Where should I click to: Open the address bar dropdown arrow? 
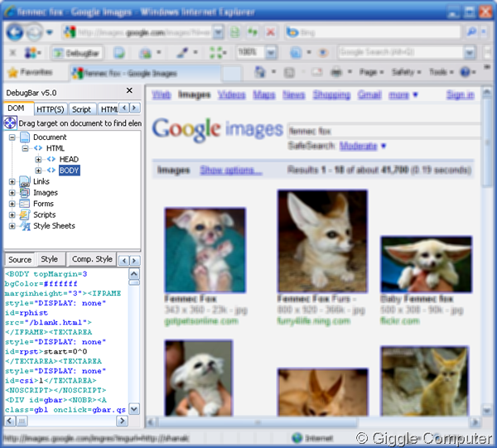pyautogui.click(x=218, y=32)
